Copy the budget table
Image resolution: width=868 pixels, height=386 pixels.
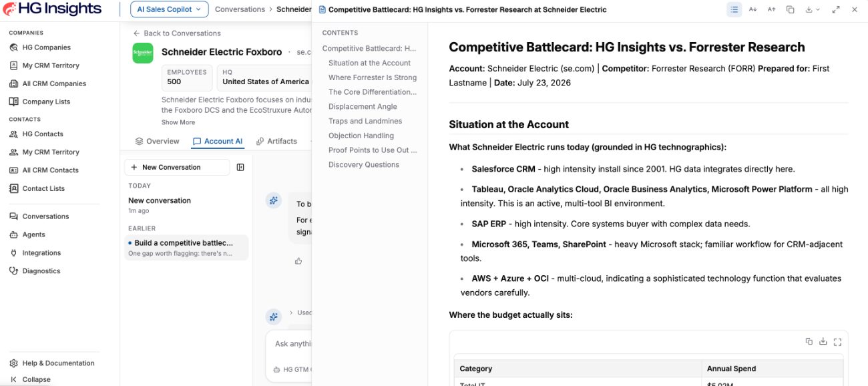(x=809, y=341)
